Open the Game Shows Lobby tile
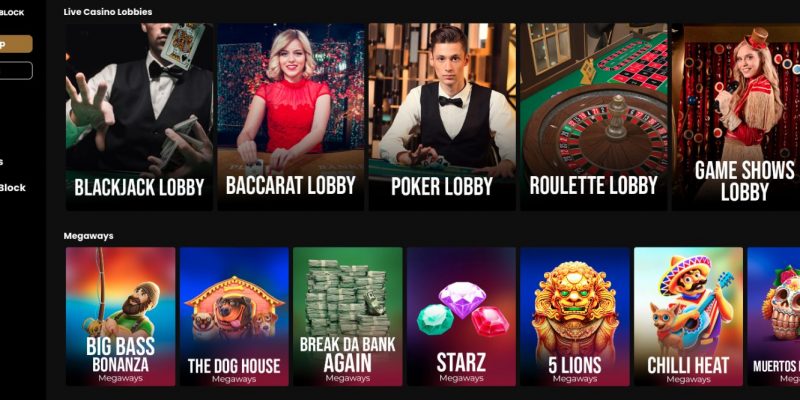 click(736, 116)
